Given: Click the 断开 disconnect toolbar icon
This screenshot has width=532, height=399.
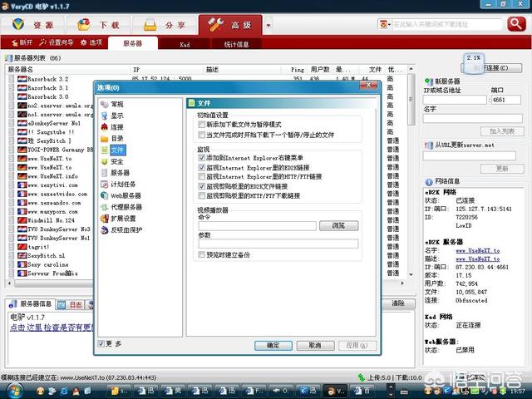Looking at the screenshot, I should 22,42.
